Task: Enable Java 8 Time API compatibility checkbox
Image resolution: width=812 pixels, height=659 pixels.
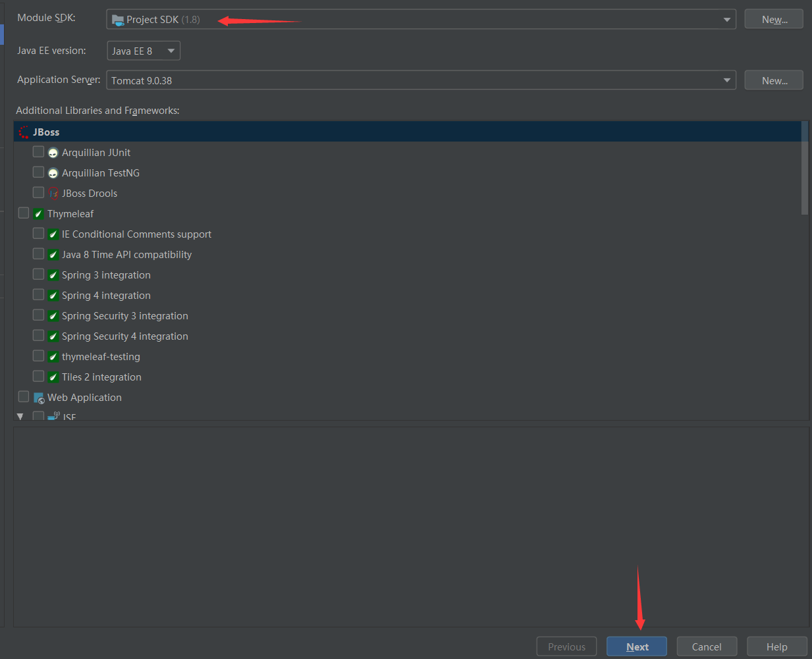Action: pos(38,254)
